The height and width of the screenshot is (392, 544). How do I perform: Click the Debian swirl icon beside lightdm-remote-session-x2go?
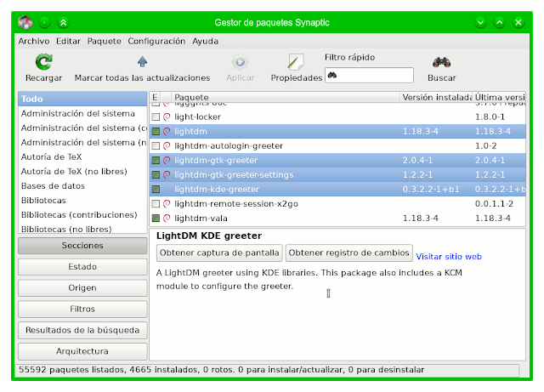[x=167, y=204]
